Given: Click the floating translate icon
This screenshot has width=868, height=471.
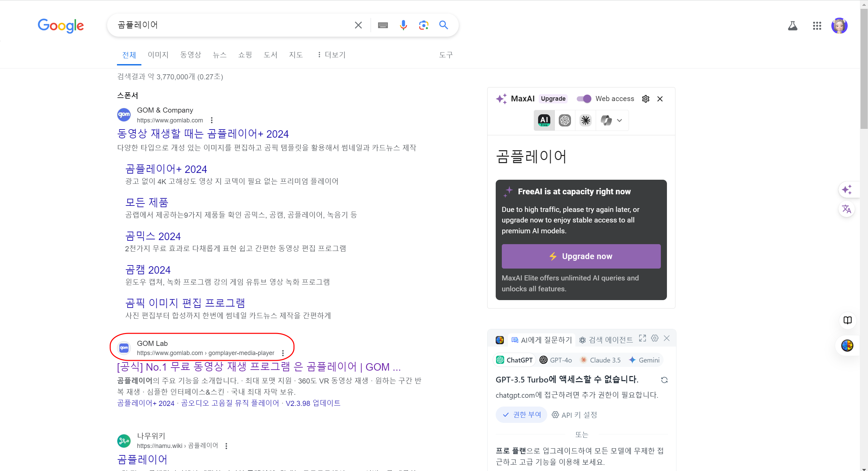Looking at the screenshot, I should tap(847, 209).
